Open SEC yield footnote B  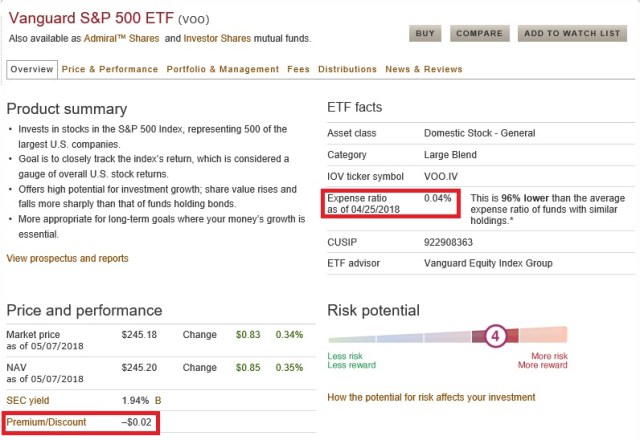158,399
